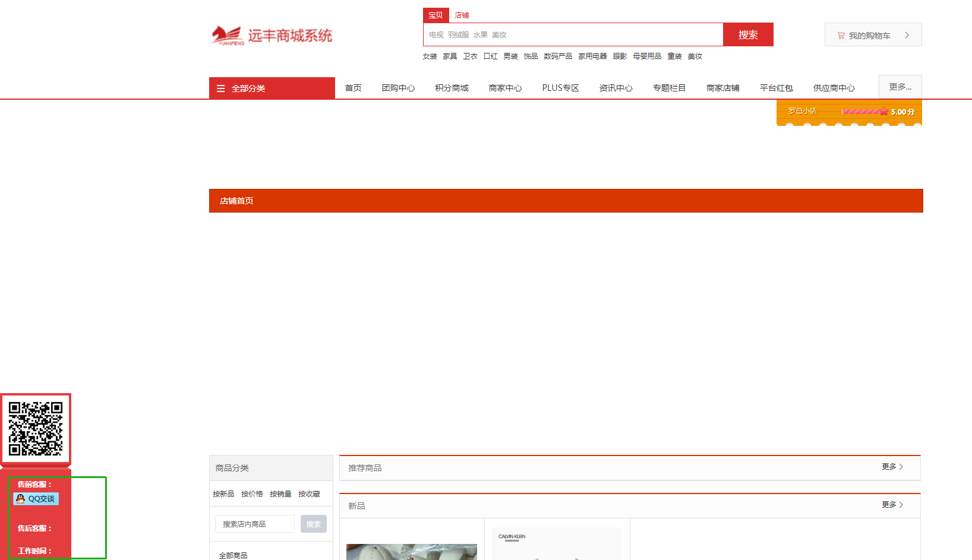972x560 pixels.
Task: Focus the 搜索店内商品 input field
Action: pyautogui.click(x=255, y=524)
